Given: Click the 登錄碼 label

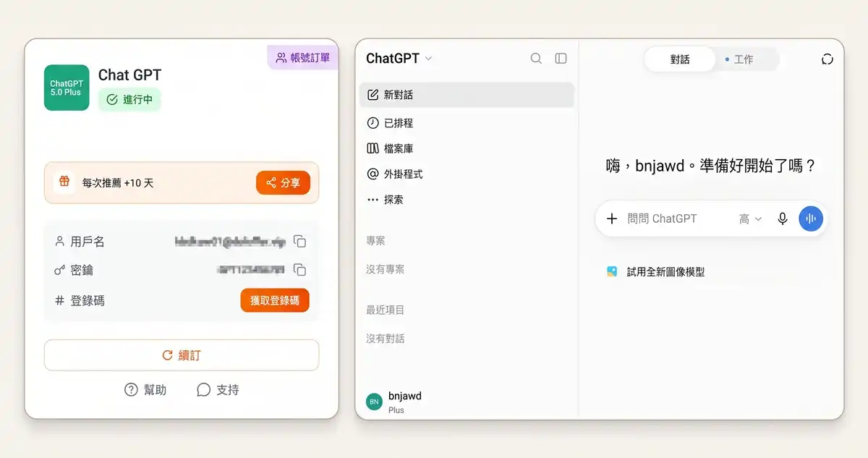Looking at the screenshot, I should click(88, 300).
